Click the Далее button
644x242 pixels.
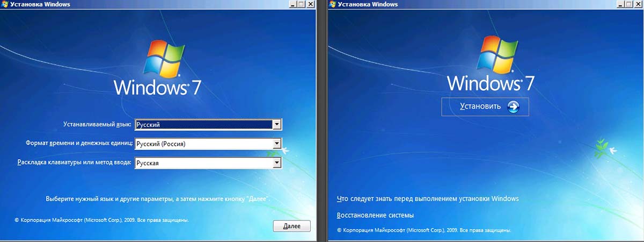(291, 226)
